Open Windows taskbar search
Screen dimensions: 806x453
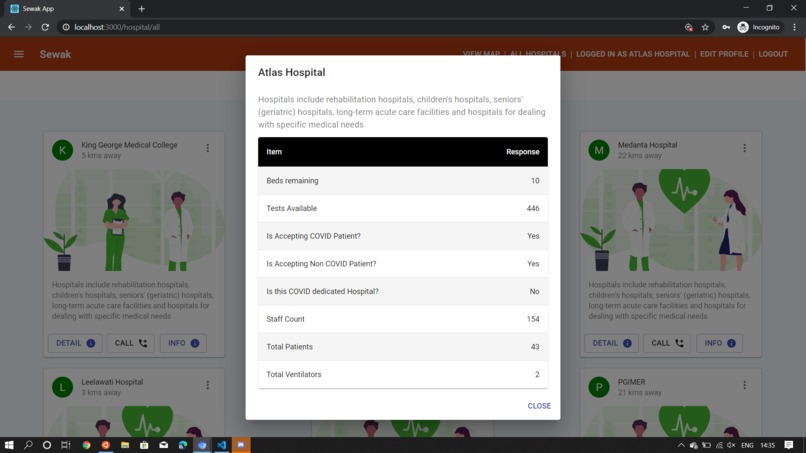pyautogui.click(x=28, y=445)
